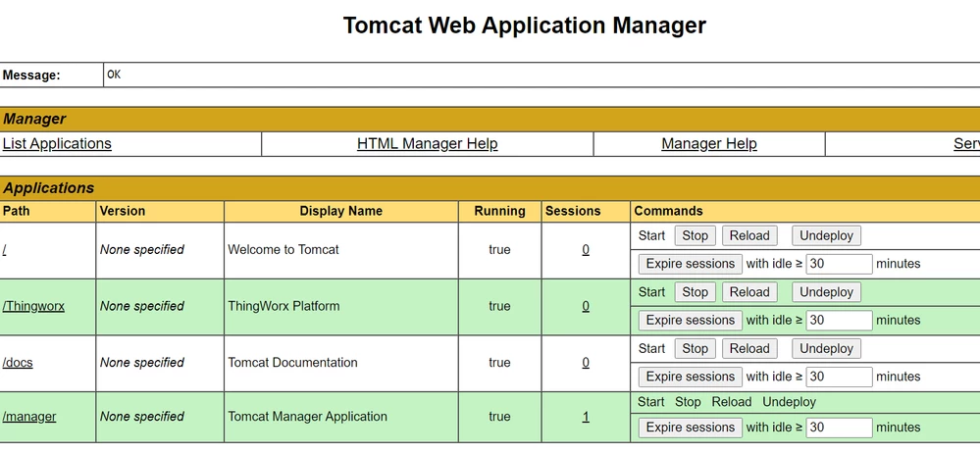Click "None specified" in the Thingworx row

142,306
